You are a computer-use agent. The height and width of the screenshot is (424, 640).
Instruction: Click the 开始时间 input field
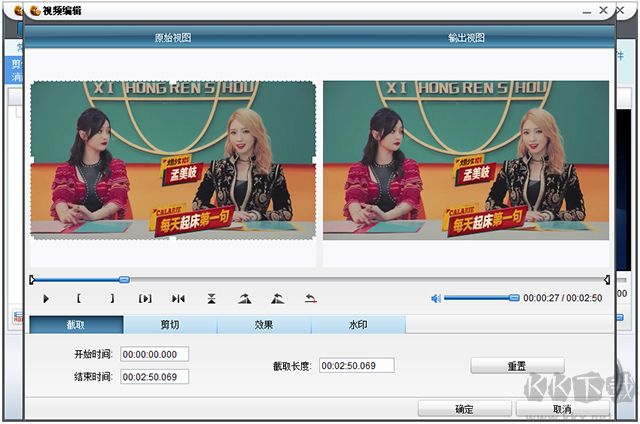154,354
